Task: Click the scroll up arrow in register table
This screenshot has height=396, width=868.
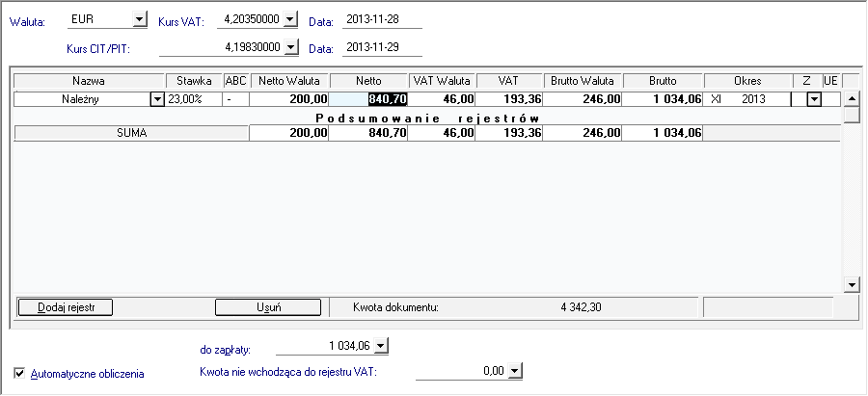Action: point(851,97)
